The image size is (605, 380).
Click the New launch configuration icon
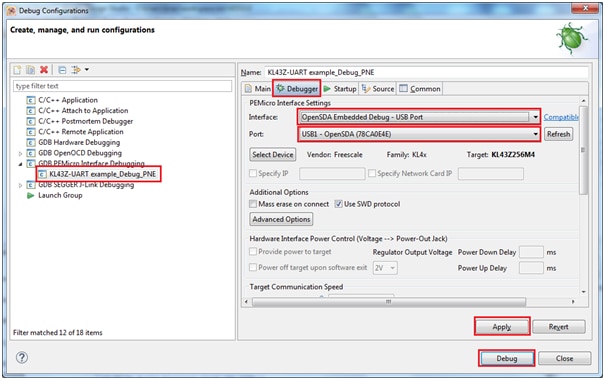point(17,70)
